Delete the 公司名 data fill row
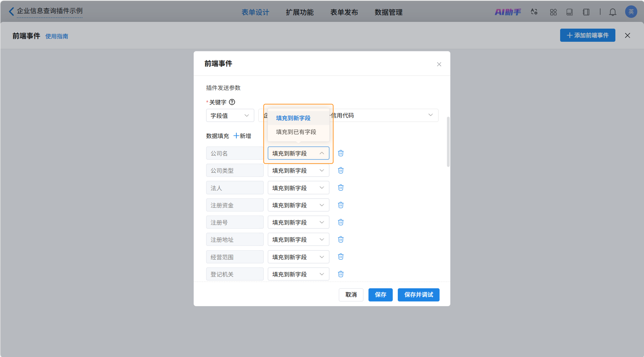This screenshot has width=644, height=357. 340,153
